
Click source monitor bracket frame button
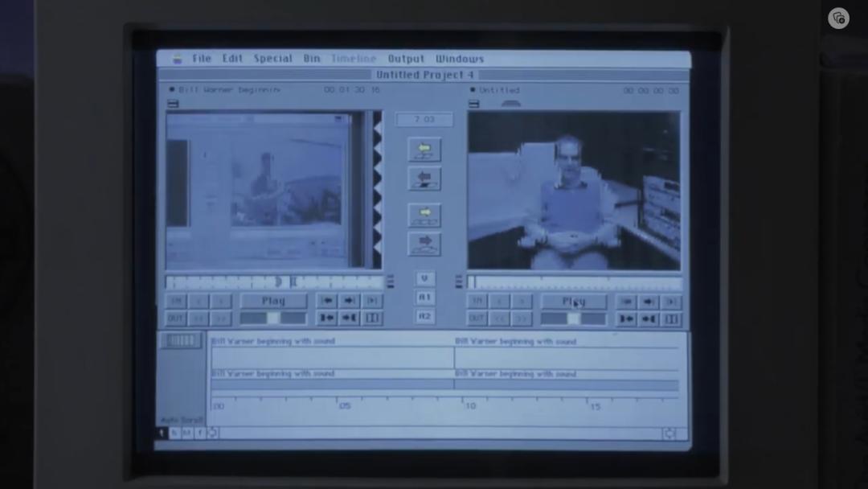(x=372, y=318)
